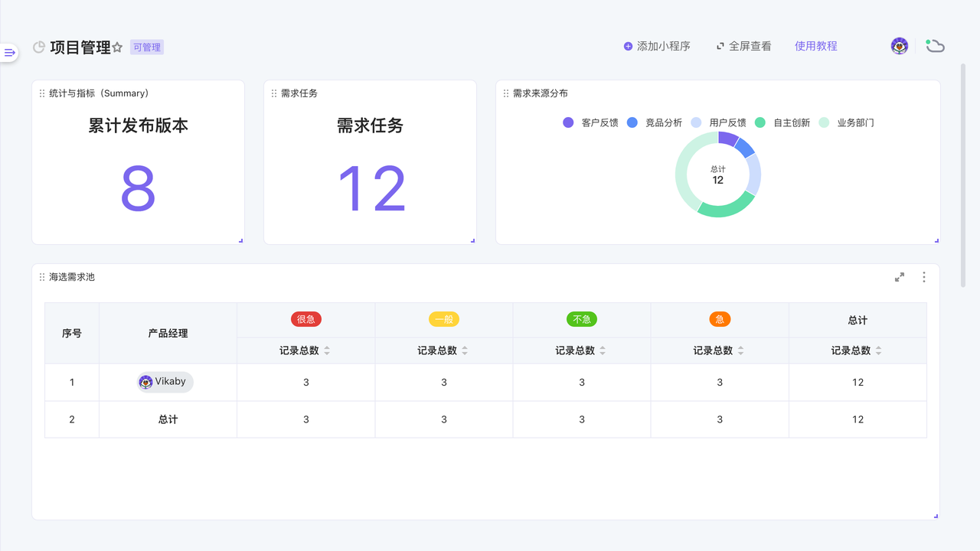Viewport: 980px width, 551px height.
Task: Click the dashboard pie icon beside 项目管理
Action: coord(39,47)
